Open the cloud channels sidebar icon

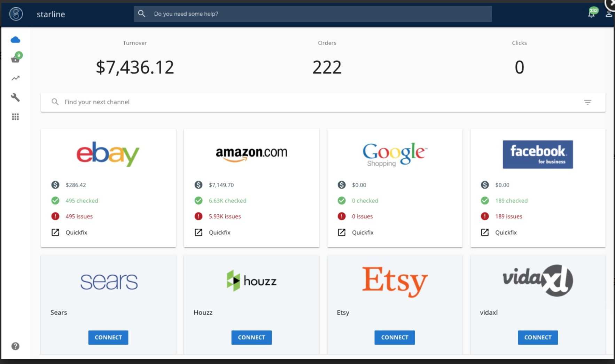[15, 40]
